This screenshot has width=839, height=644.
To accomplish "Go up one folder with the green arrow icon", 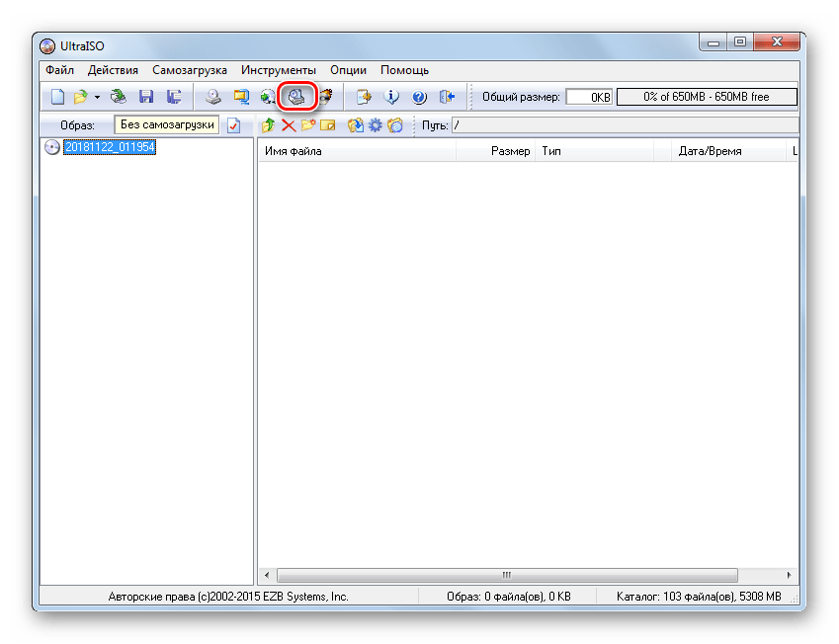I will (x=268, y=125).
